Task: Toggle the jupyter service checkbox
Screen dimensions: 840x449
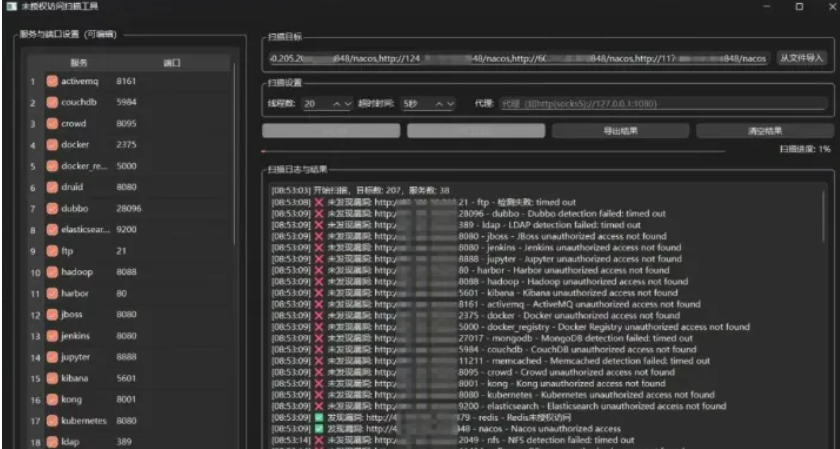Action: (52, 357)
